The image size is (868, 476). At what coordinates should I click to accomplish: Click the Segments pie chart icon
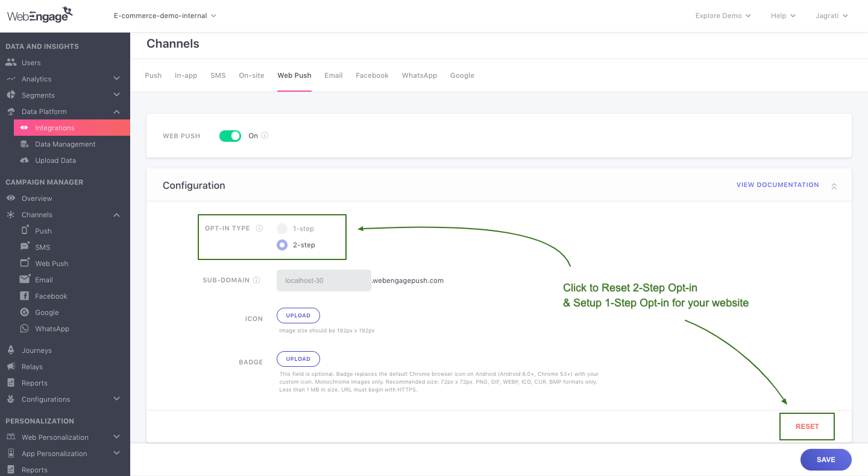(11, 95)
